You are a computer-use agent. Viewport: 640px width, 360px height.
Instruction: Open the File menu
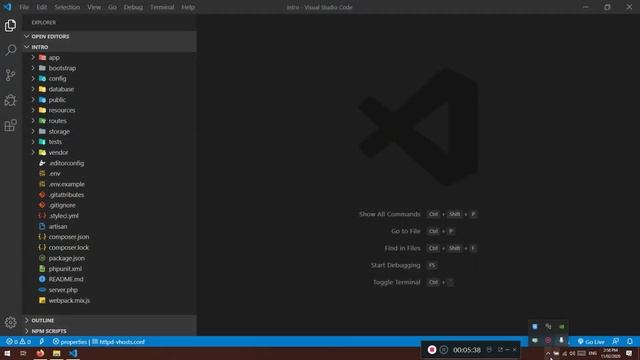pos(24,7)
